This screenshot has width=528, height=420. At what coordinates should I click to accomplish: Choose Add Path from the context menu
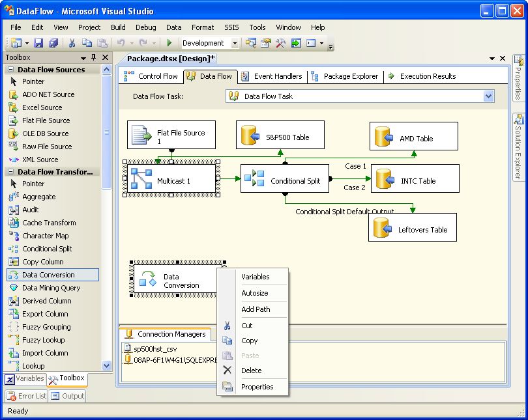(256, 309)
